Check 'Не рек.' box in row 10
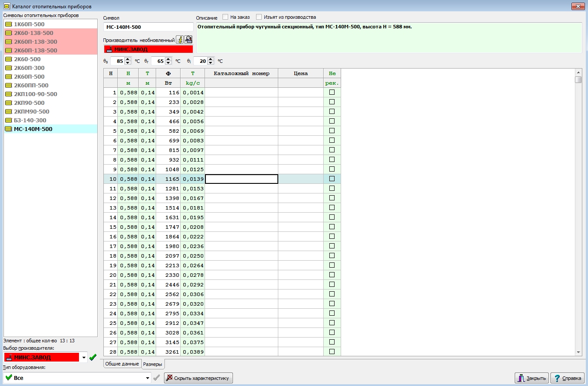Image resolution: width=588 pixels, height=386 pixels. coord(332,179)
